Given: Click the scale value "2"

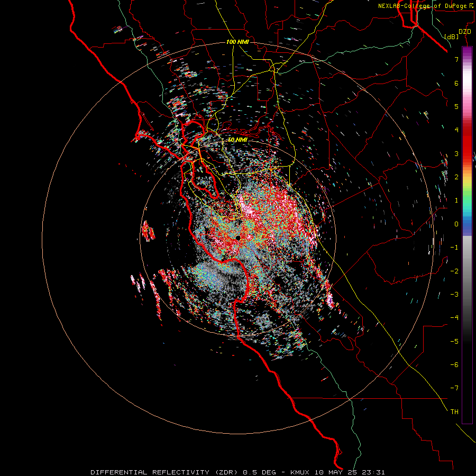Looking at the screenshot, I should click(x=456, y=177).
